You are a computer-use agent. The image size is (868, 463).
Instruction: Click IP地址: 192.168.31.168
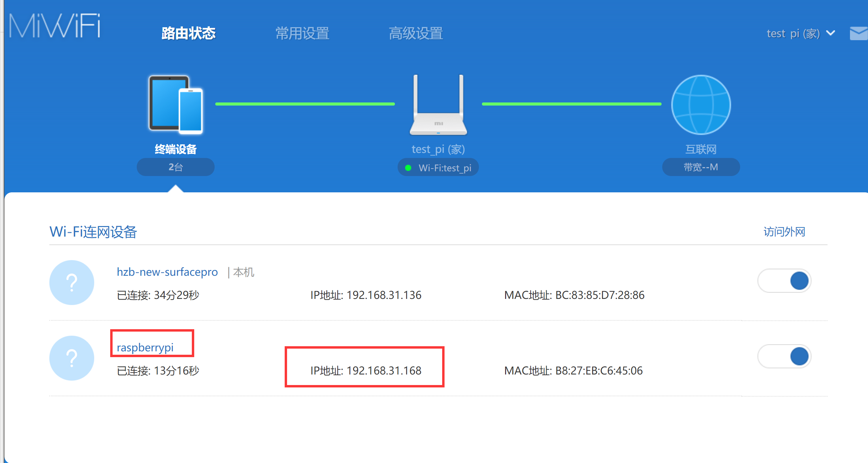coord(366,370)
